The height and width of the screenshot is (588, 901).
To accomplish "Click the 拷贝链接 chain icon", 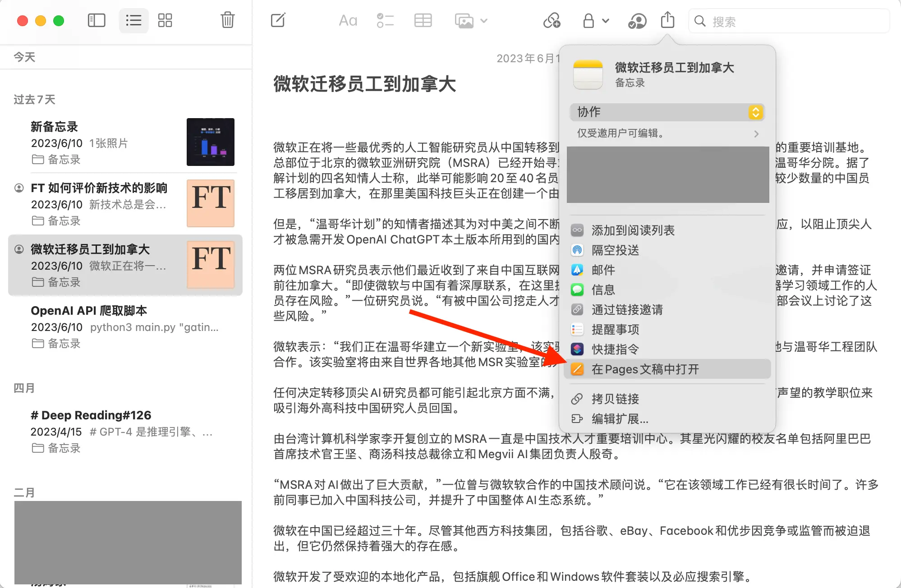I will tap(577, 399).
